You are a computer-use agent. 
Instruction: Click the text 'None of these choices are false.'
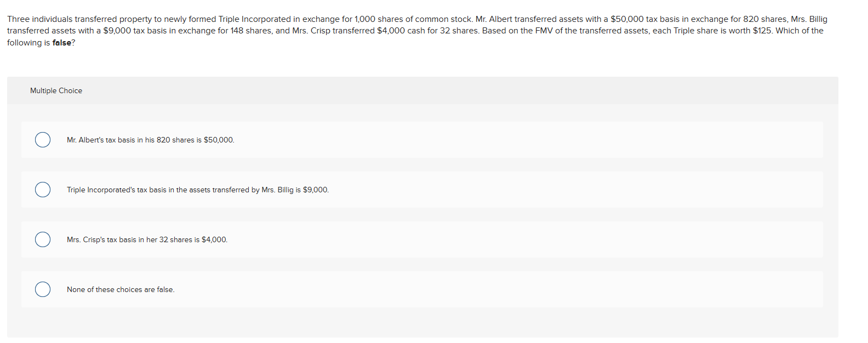click(121, 289)
